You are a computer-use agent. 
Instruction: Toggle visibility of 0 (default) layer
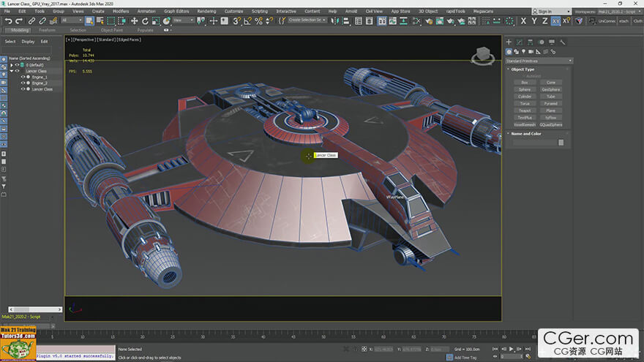pos(17,65)
